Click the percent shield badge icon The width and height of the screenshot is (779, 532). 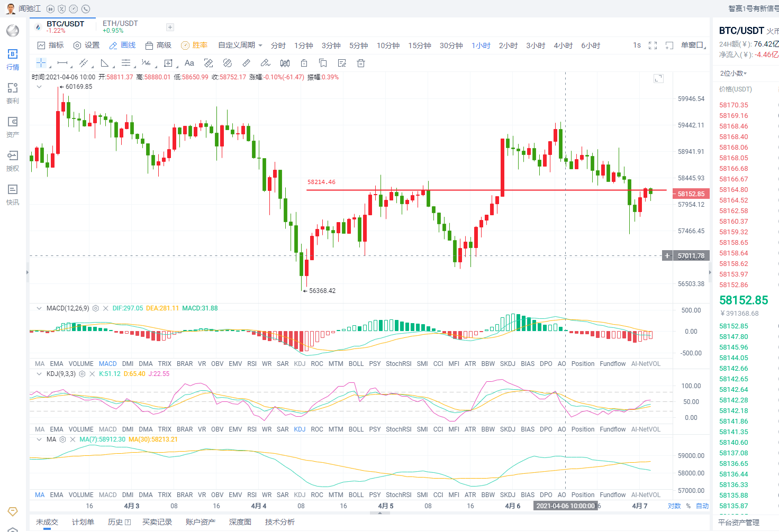pyautogui.click(x=62, y=9)
